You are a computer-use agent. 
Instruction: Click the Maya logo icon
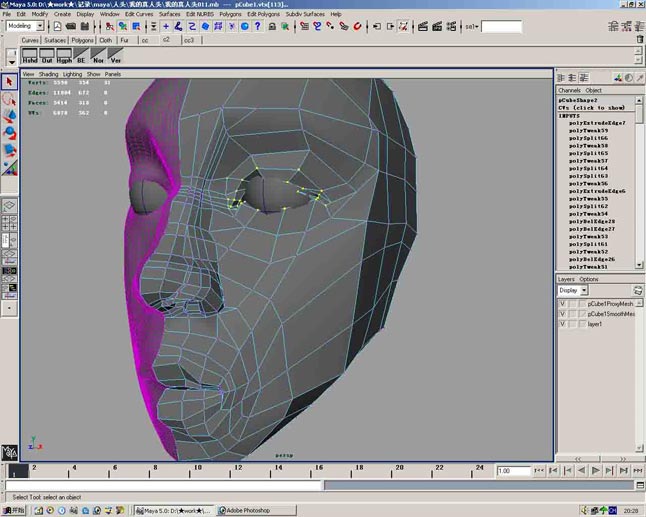click(x=9, y=452)
